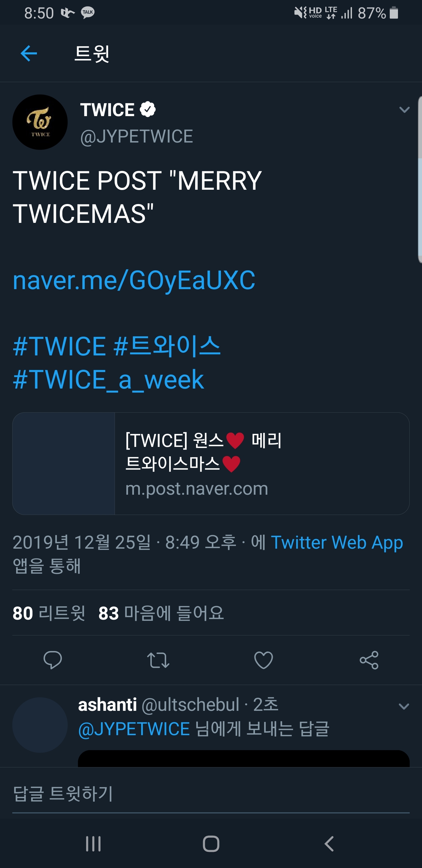Open the m.post.naver.com link card thumbnail
422x868 pixels.
coord(64,464)
